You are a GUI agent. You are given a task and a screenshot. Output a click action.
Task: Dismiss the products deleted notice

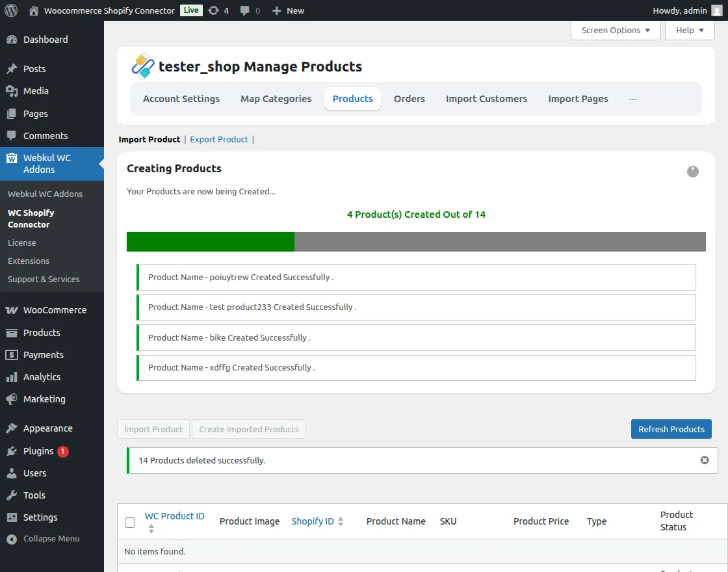[x=705, y=460]
